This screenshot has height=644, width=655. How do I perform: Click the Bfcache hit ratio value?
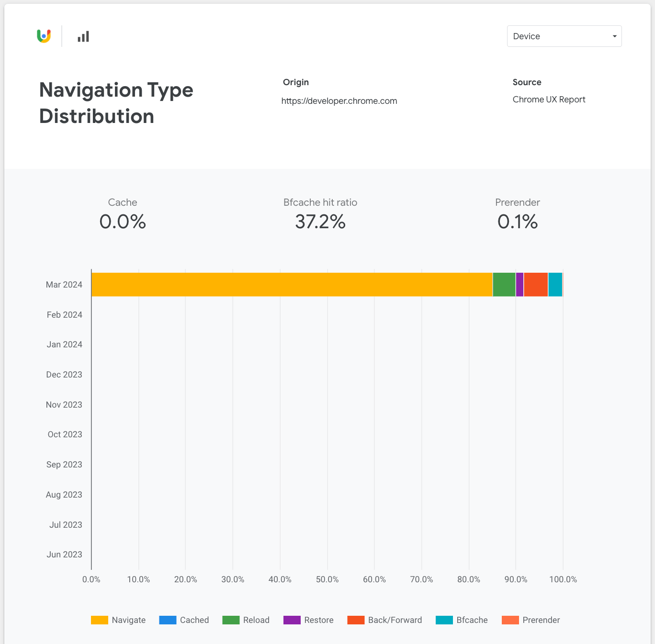coord(320,221)
